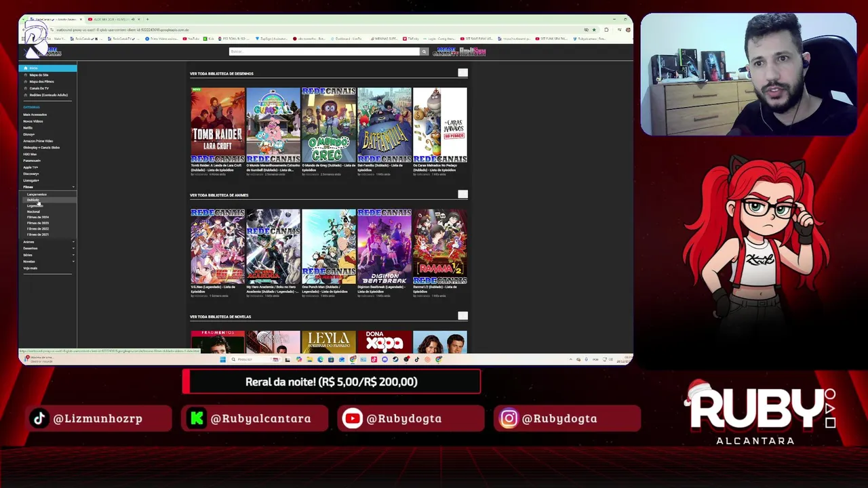
Task: Expand the Animes submenu arrow
Action: click(73, 242)
